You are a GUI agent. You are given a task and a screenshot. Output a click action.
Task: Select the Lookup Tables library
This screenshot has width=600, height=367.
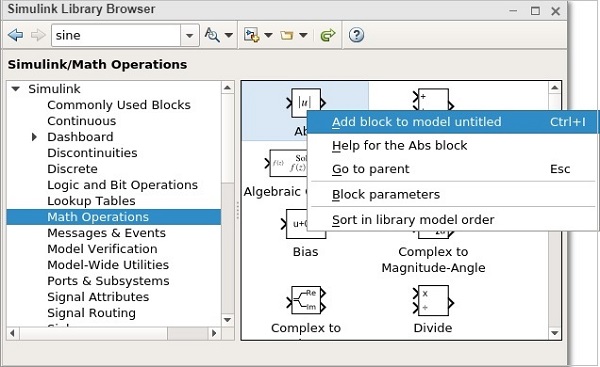tap(91, 201)
